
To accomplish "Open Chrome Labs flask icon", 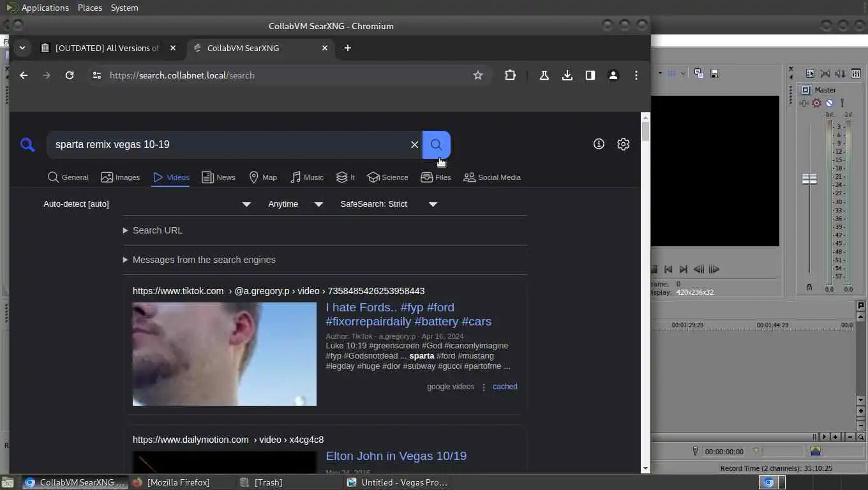I will [x=544, y=75].
